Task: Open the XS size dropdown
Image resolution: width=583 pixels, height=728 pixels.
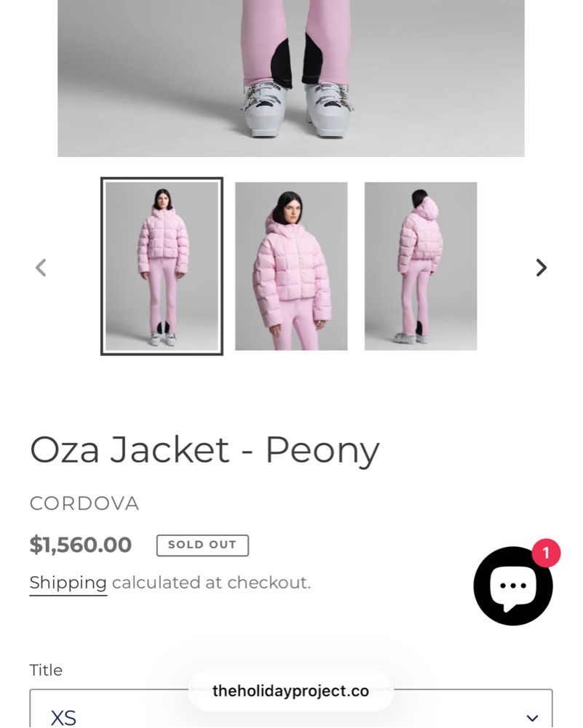Action: point(291,709)
